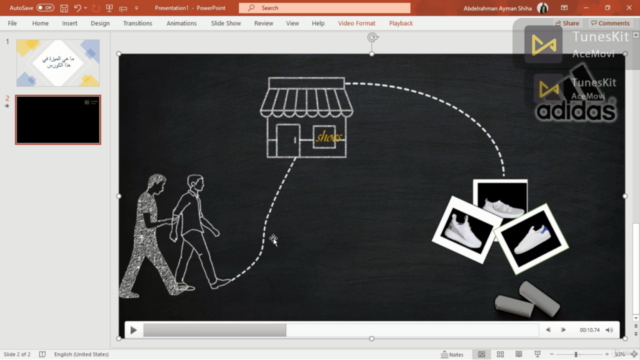The height and width of the screenshot is (360, 640).
Task: Select slide 1 thumbnail
Action: point(58,63)
